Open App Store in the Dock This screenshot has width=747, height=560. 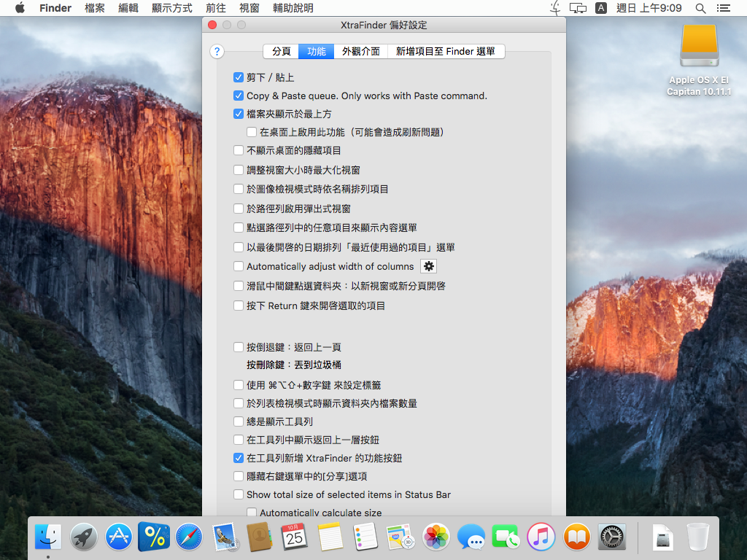(x=119, y=537)
